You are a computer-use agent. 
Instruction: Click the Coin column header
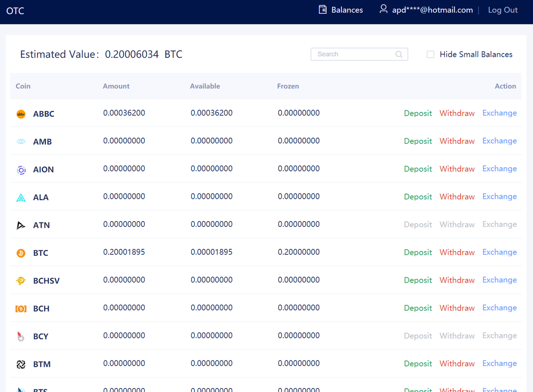[x=23, y=86]
